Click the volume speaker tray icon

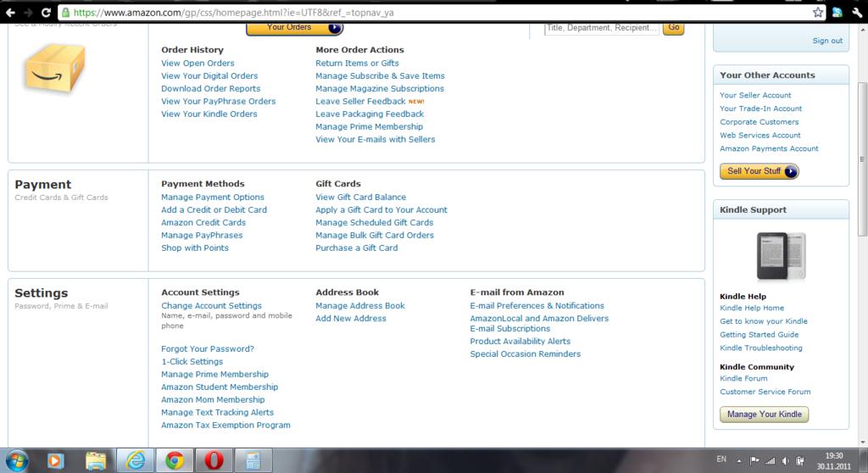(786, 461)
